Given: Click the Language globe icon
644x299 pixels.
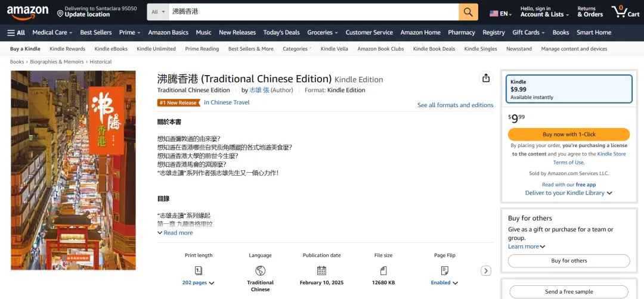Looking at the screenshot, I should [x=260, y=270].
